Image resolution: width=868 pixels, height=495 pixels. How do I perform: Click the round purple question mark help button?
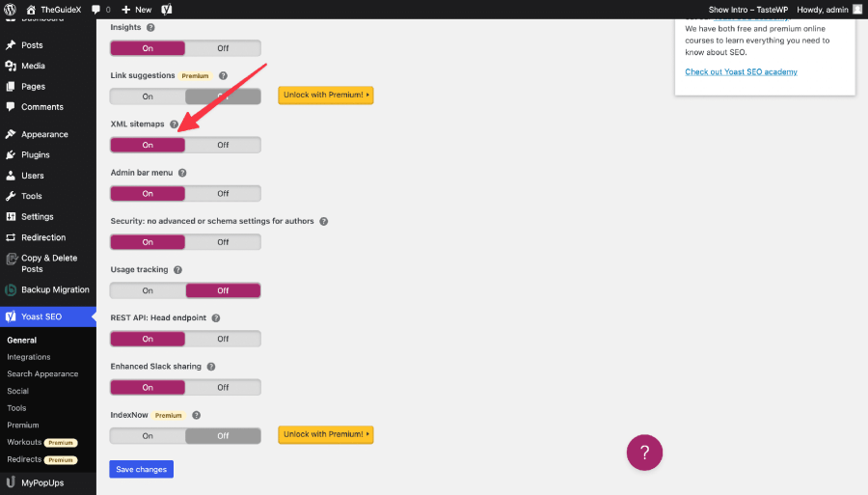coord(644,453)
